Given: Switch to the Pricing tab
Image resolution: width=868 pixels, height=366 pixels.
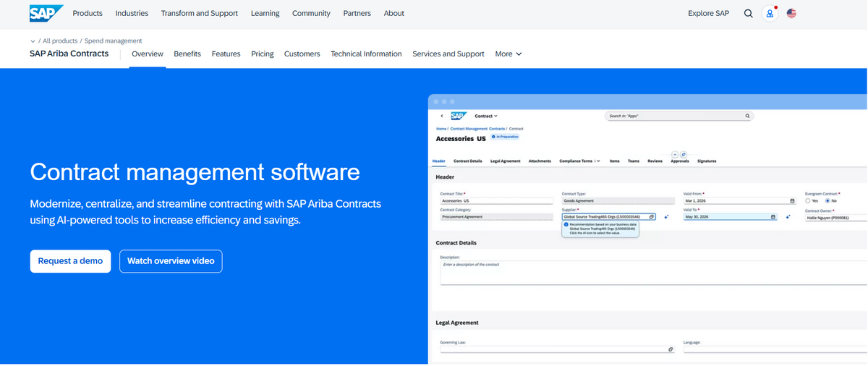Looking at the screenshot, I should point(263,54).
